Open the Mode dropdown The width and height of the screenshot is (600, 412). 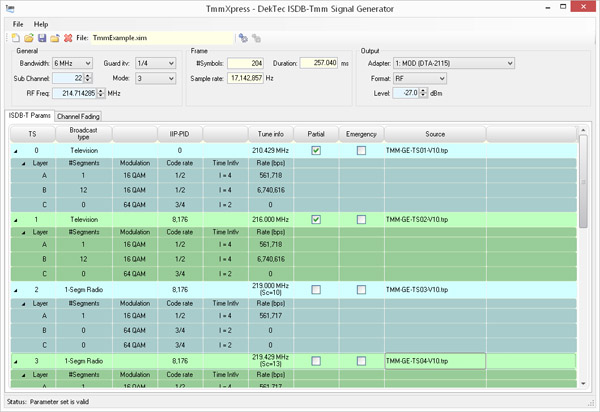click(x=155, y=78)
